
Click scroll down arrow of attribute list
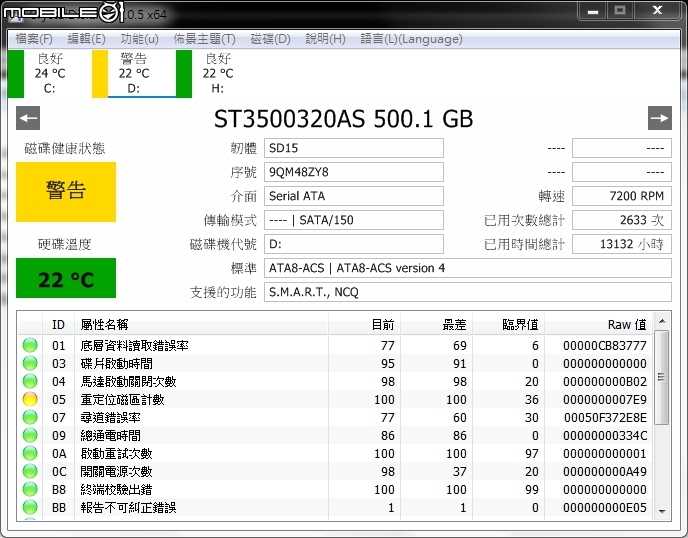tap(662, 511)
